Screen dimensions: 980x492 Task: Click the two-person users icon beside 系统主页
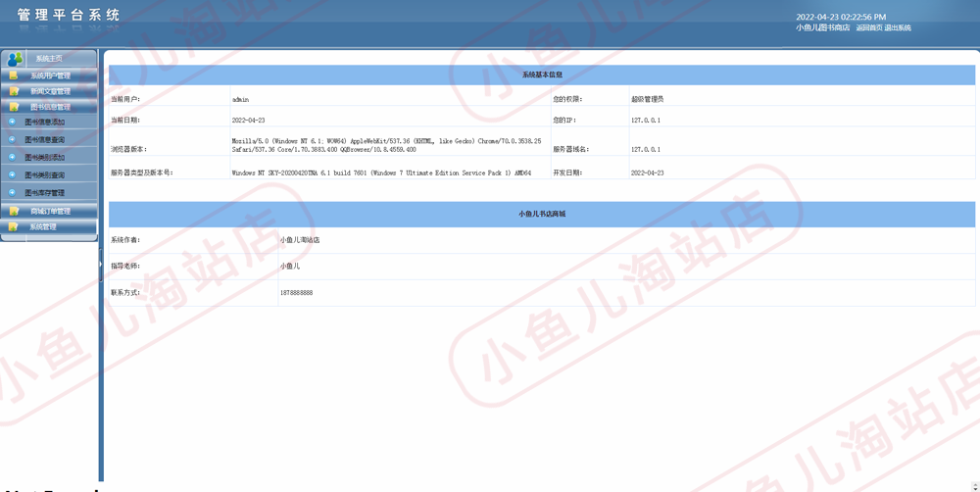tap(15, 59)
